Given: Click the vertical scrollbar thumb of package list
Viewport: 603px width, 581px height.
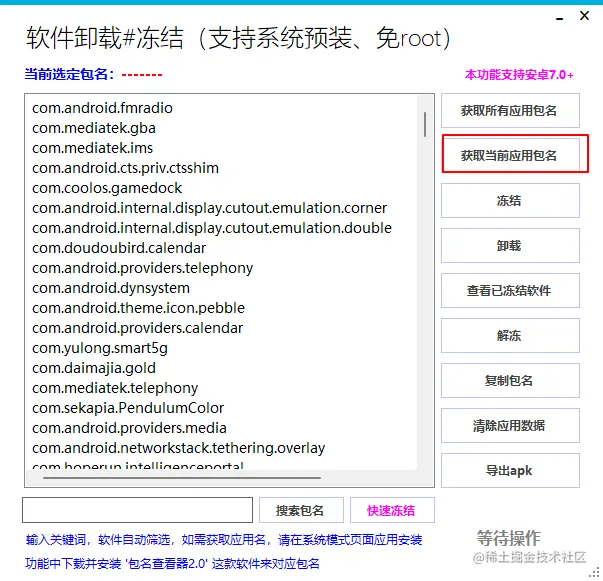Looking at the screenshot, I should (x=425, y=124).
